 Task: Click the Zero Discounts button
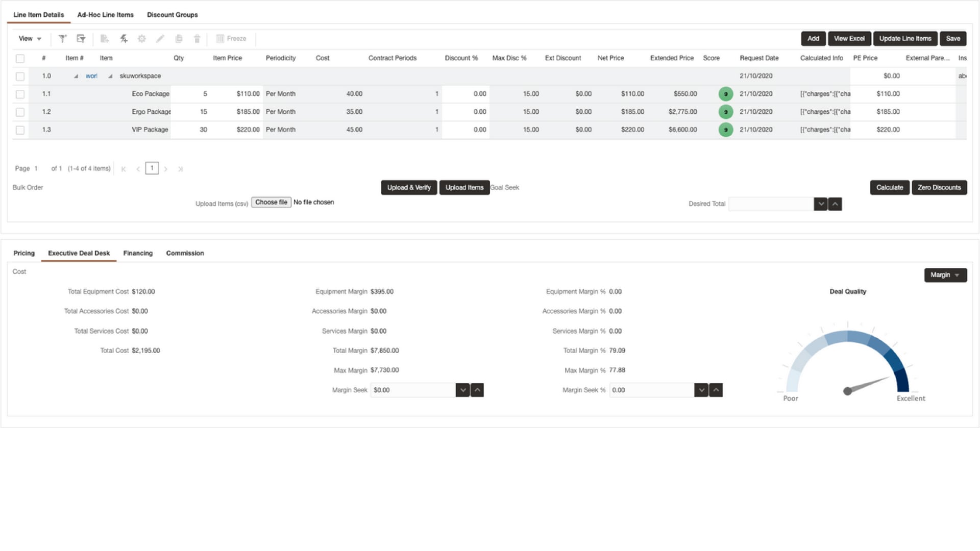[x=939, y=187]
